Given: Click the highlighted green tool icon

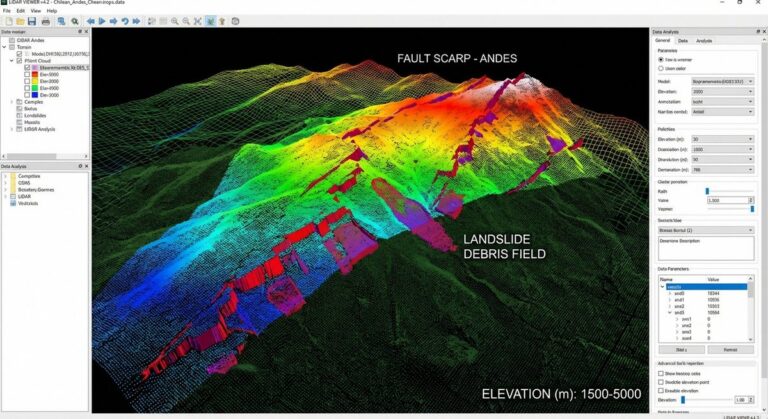Looking at the screenshot, I should 210,22.
